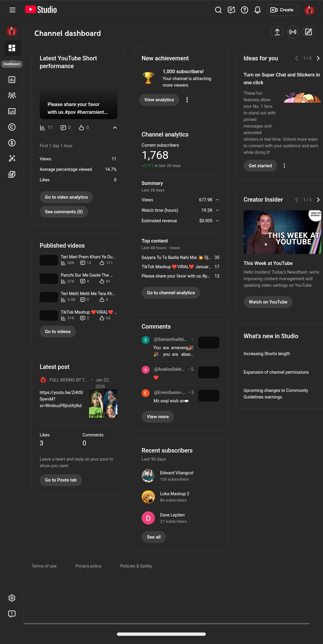Viewport: 323px width, 644px height.
Task: Click the Upload videos arrow icon
Action: [277, 32]
